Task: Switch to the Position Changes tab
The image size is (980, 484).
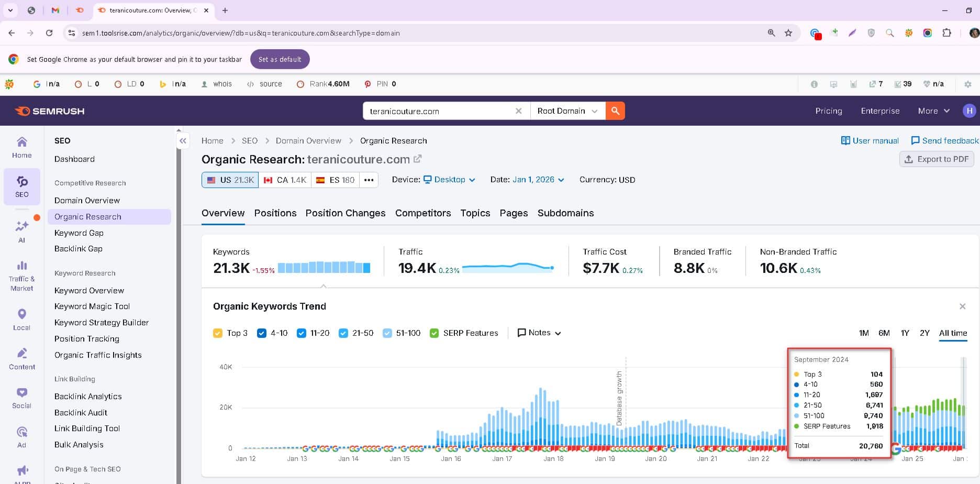Action: (x=346, y=213)
